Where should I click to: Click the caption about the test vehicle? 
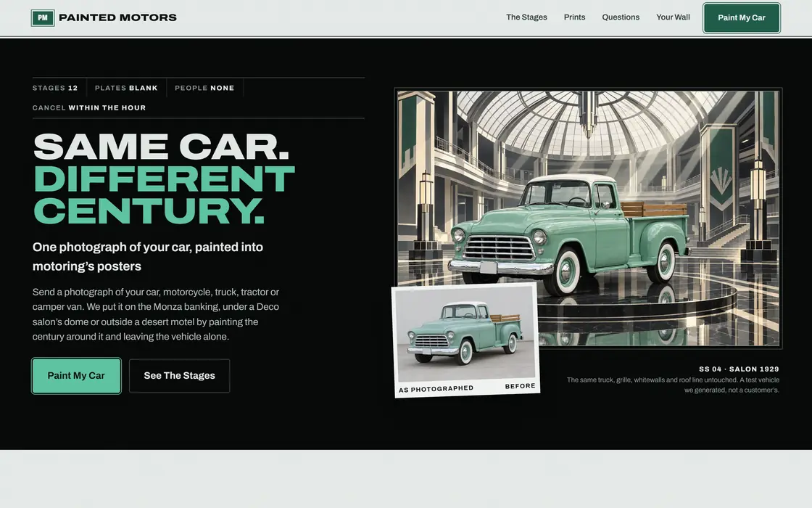673,385
